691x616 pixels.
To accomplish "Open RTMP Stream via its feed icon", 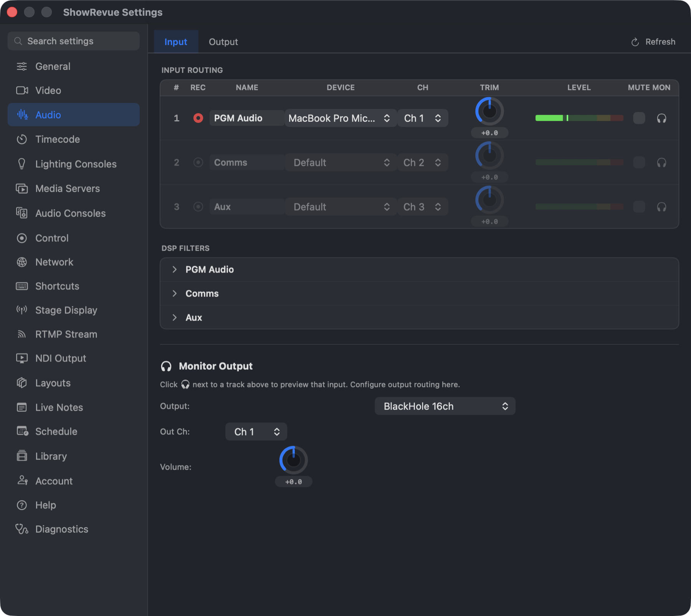I will point(22,334).
